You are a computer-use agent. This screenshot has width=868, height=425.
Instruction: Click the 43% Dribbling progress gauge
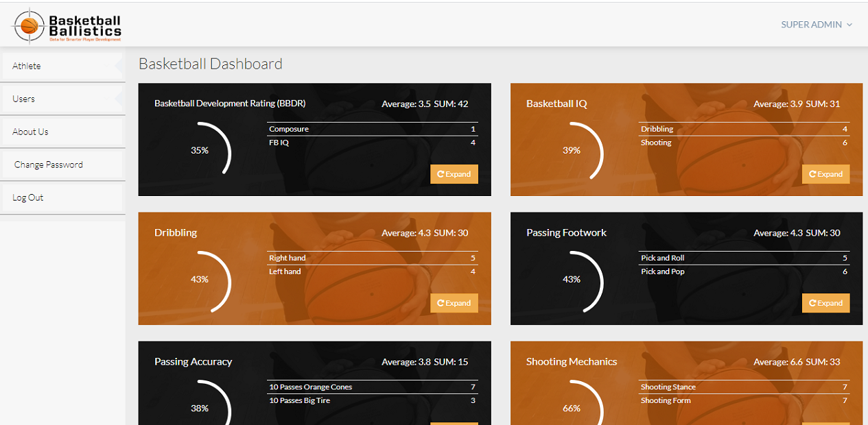coord(200,279)
